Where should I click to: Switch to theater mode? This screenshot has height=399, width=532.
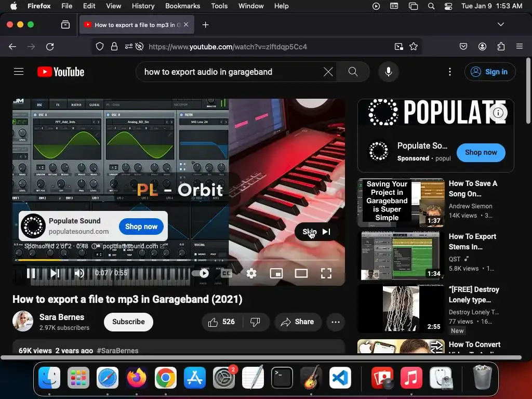pyautogui.click(x=301, y=273)
